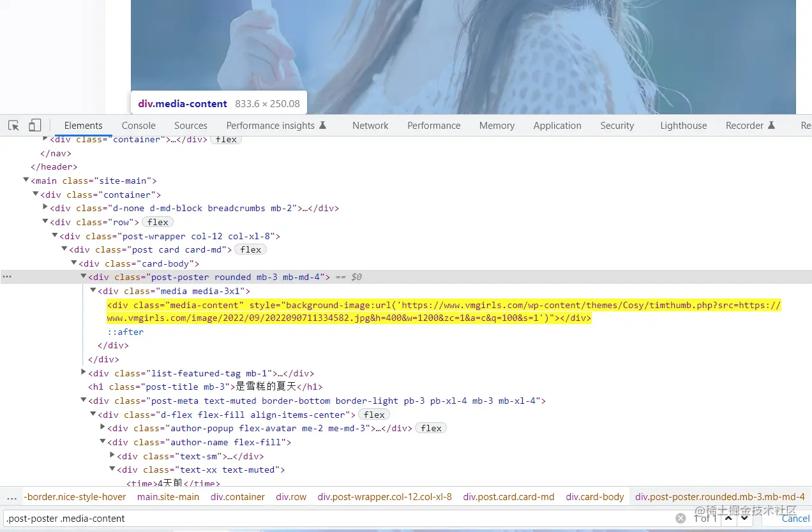This screenshot has width=812, height=532.
Task: Toggle flex badge next to author-popup div
Action: 432,428
